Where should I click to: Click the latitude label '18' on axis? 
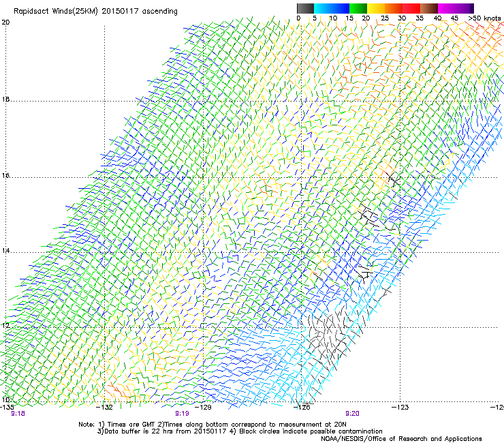pos(5,99)
